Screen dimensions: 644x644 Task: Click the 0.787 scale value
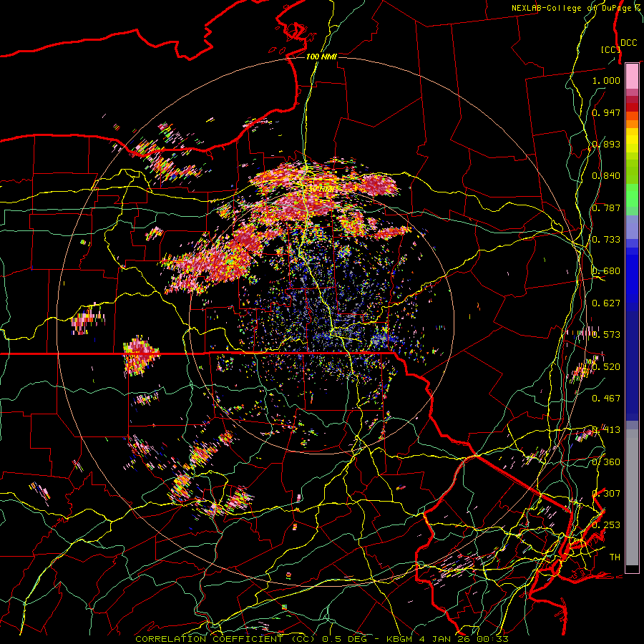tap(606, 208)
